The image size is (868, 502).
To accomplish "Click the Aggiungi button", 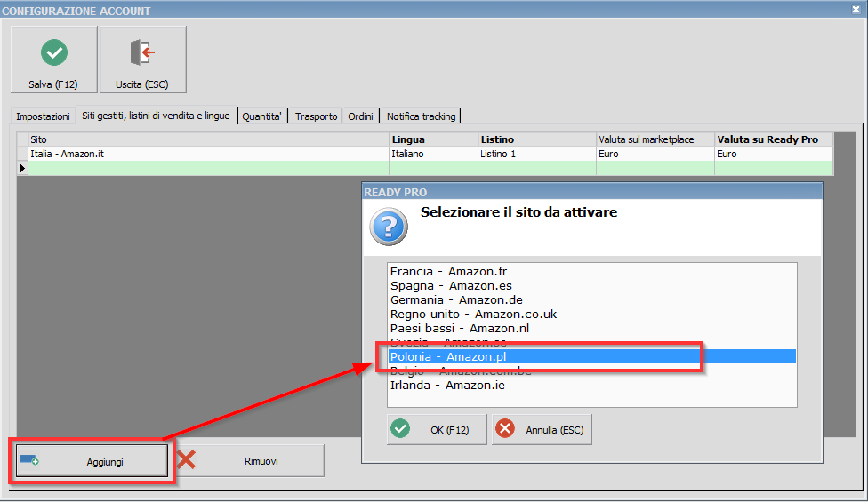I will [92, 462].
